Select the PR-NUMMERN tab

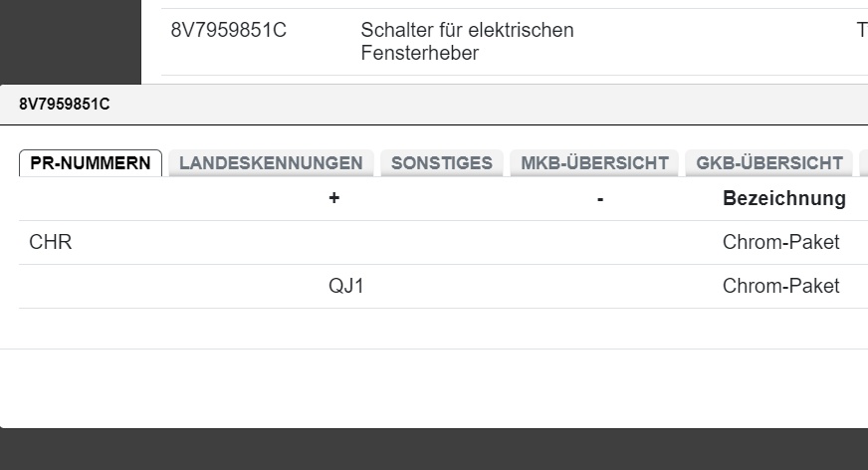(91, 163)
